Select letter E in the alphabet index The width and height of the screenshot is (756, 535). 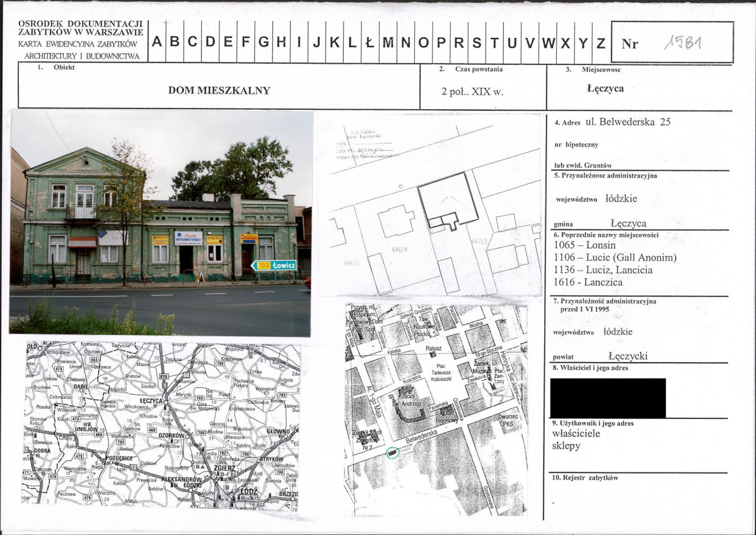tap(228, 42)
